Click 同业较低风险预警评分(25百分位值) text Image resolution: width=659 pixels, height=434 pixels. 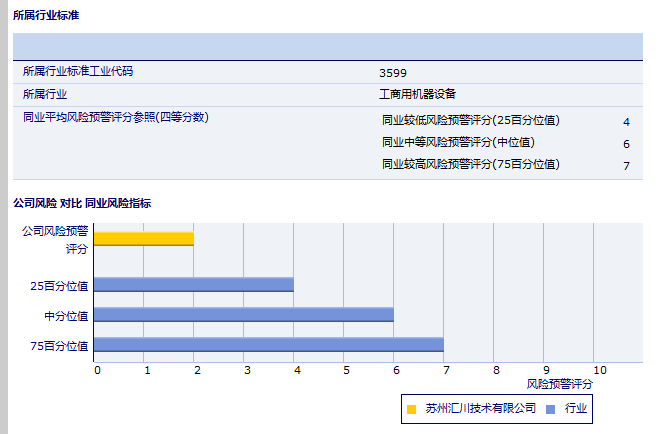(x=470, y=120)
